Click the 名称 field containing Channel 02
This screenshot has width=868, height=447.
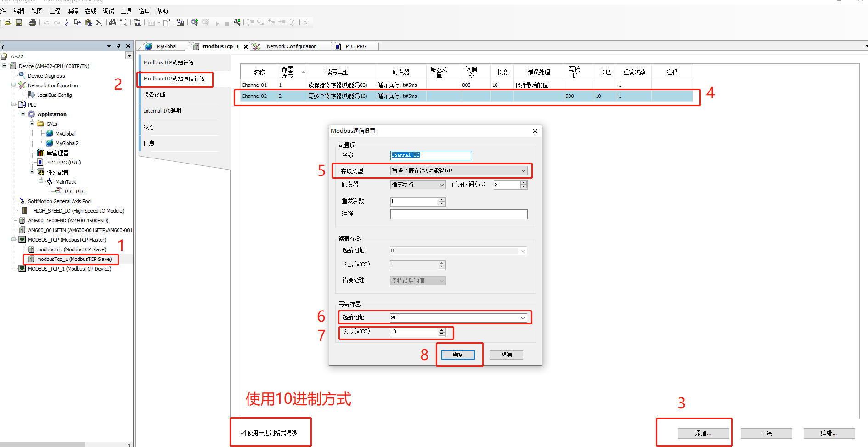(x=431, y=155)
